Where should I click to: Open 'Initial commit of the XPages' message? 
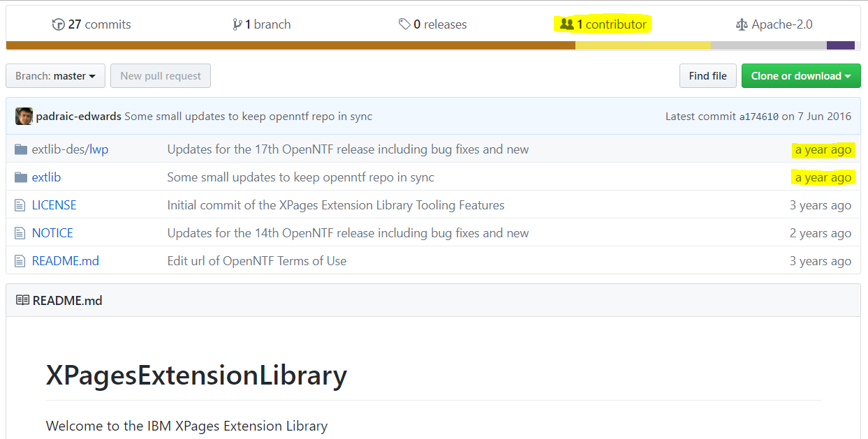(x=336, y=205)
